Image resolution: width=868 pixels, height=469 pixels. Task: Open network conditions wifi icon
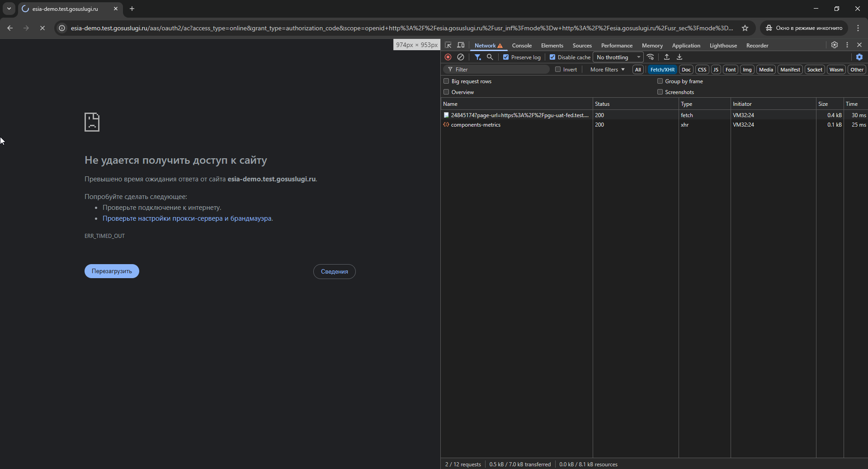651,57
